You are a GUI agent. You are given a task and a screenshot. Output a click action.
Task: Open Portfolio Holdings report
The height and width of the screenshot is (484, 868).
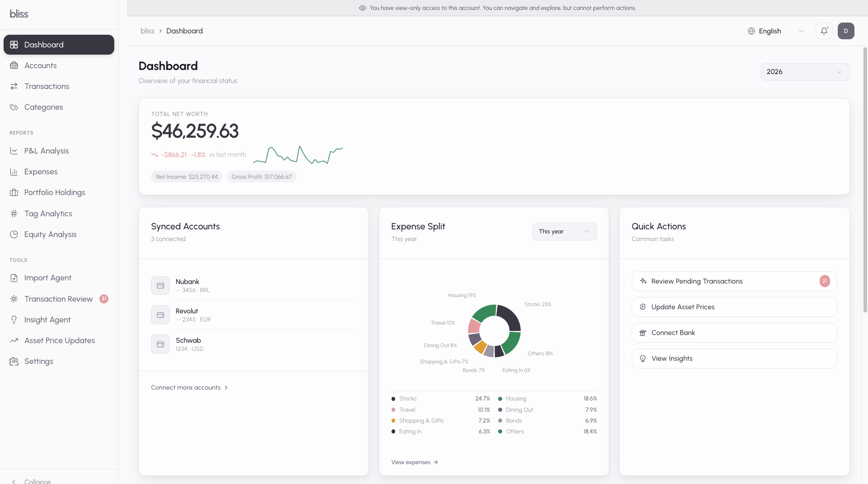pyautogui.click(x=59, y=192)
